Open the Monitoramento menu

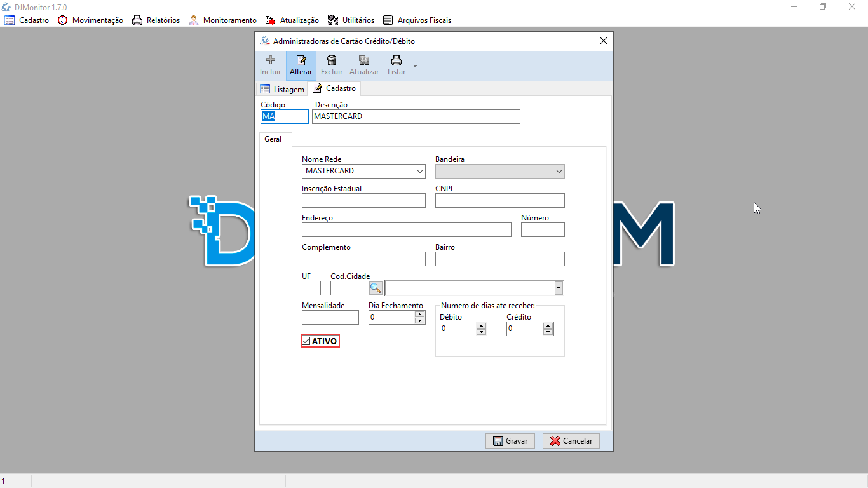point(223,20)
